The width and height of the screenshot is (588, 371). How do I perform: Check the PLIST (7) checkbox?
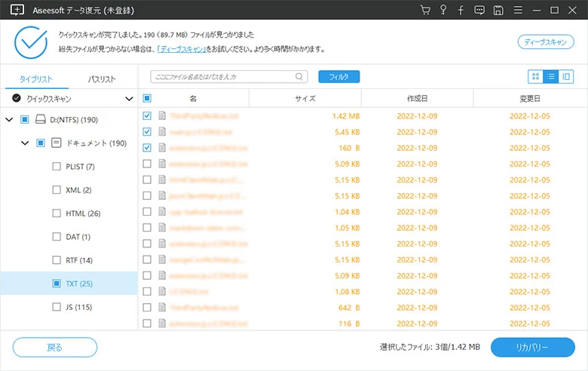coord(57,167)
